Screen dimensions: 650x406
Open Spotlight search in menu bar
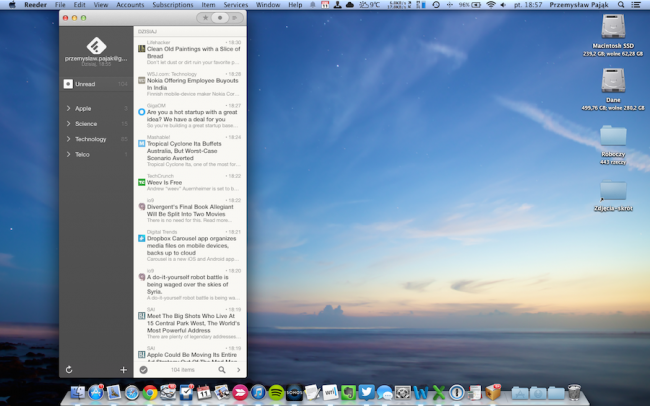(621, 5)
